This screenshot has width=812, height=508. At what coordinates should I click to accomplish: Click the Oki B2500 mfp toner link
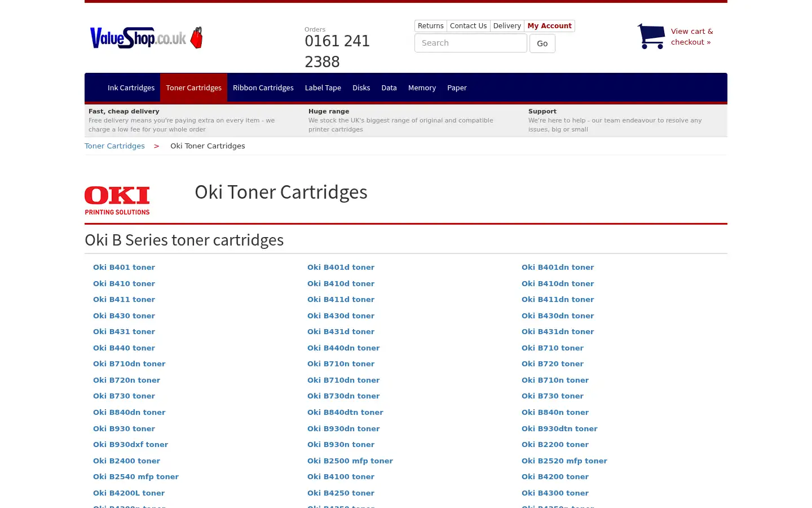(350, 461)
